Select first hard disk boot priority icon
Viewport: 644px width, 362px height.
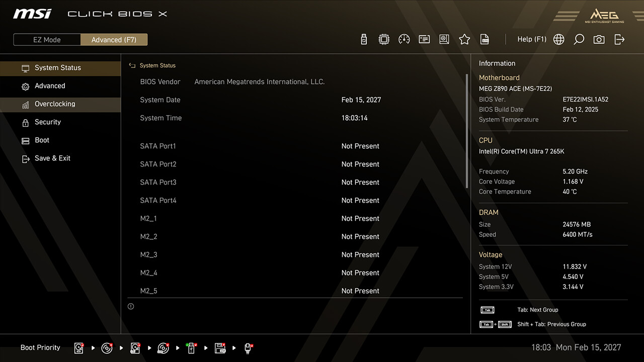pyautogui.click(x=79, y=348)
